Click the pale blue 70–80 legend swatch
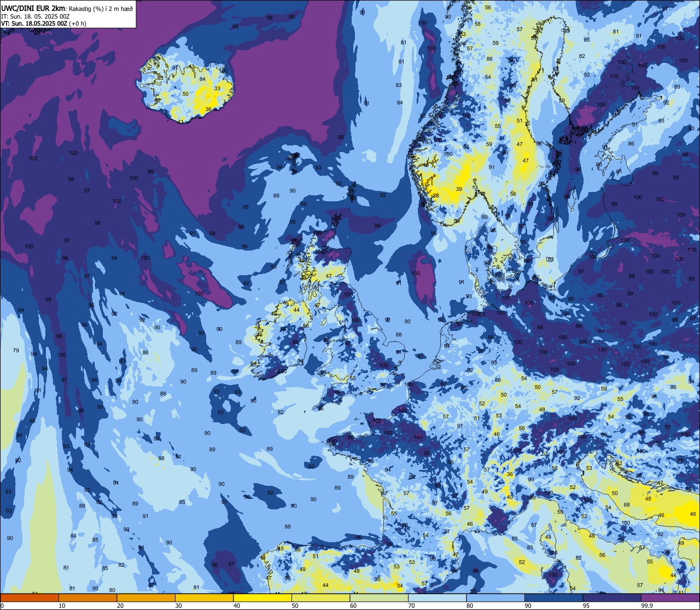The height and width of the screenshot is (610, 700). (437, 597)
